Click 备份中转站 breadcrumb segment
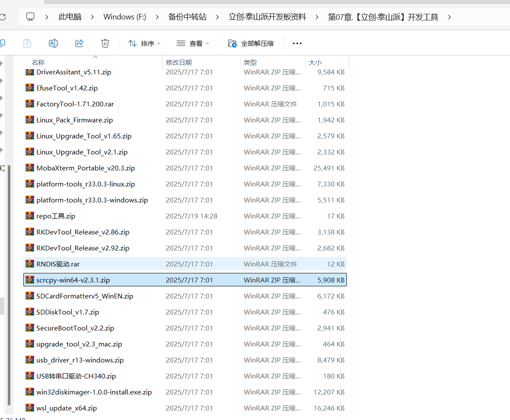The width and height of the screenshot is (510, 420). tap(187, 17)
